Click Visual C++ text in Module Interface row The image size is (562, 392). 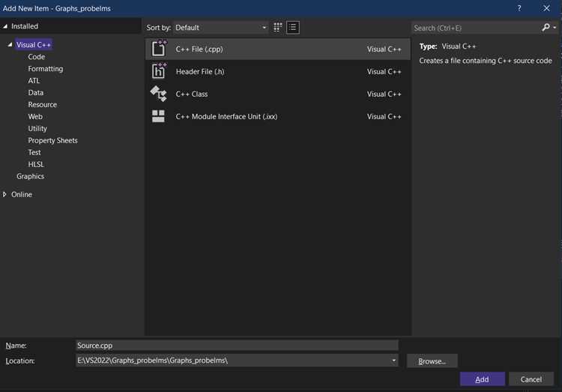(x=384, y=117)
